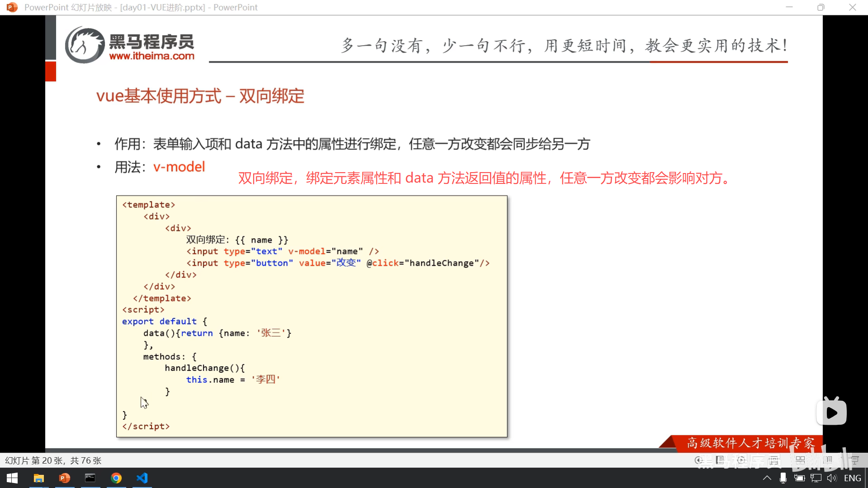Toggle the microphone tray icon
This screenshot has width=868, height=488.
[x=783, y=478]
